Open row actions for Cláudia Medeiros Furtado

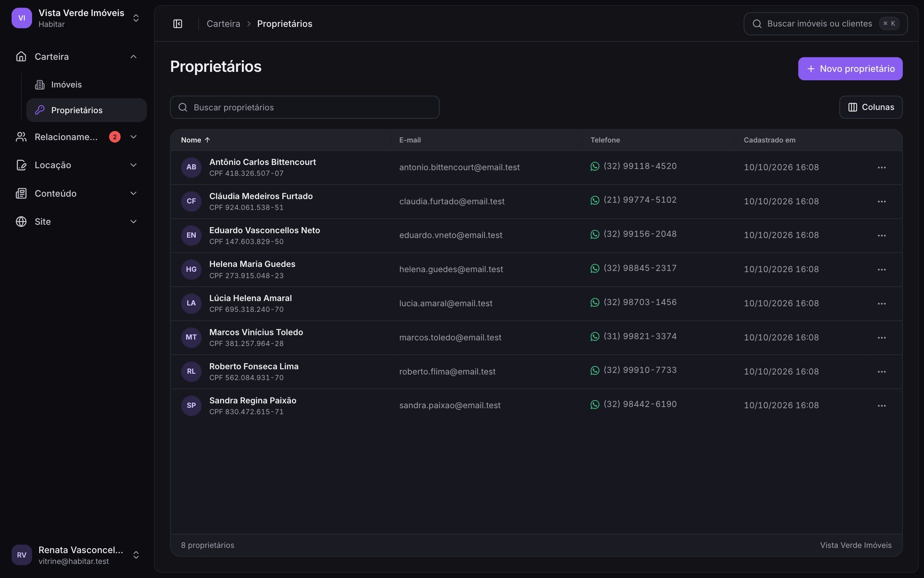point(881,201)
